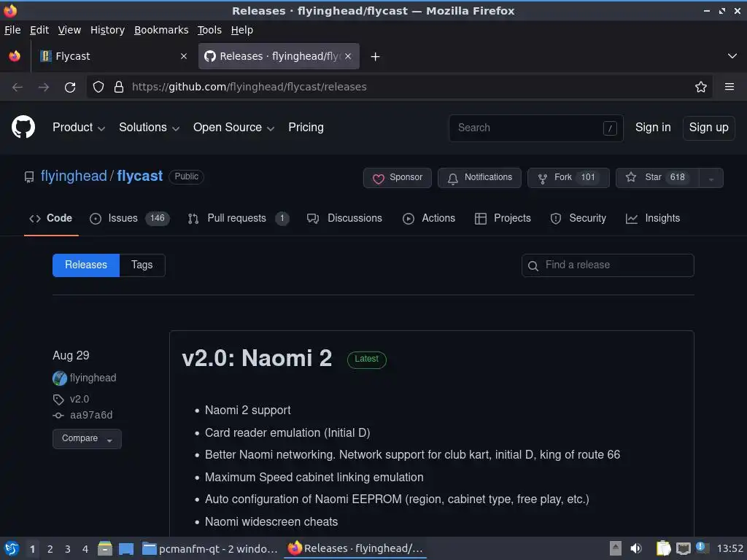
Task: Switch to the Pull requests tab
Action: (x=239, y=219)
